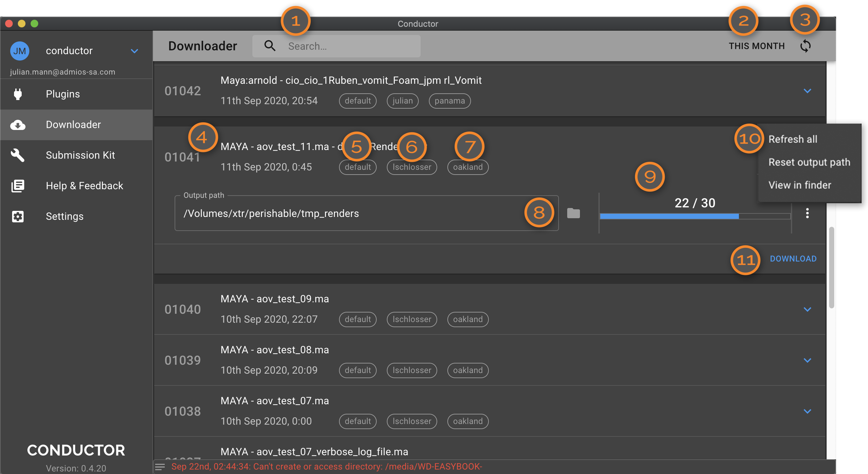Image resolution: width=868 pixels, height=474 pixels.
Task: Choose Refresh all from the popup menu
Action: (x=792, y=139)
